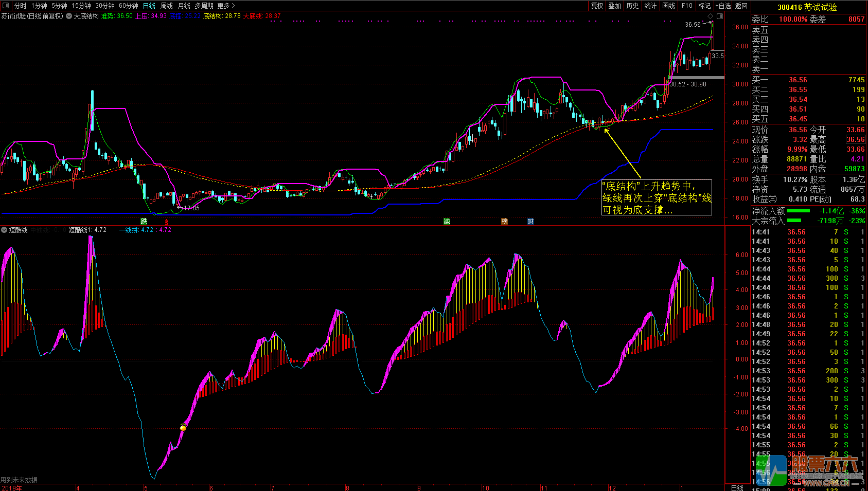Click the green 跌 event icon
The image size is (868, 491).
click(x=144, y=222)
